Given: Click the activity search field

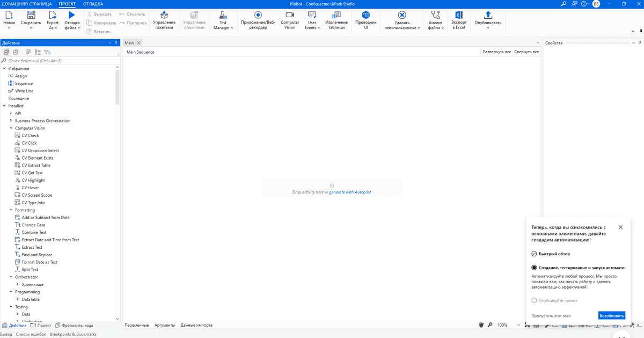Looking at the screenshot, I should 59,60.
